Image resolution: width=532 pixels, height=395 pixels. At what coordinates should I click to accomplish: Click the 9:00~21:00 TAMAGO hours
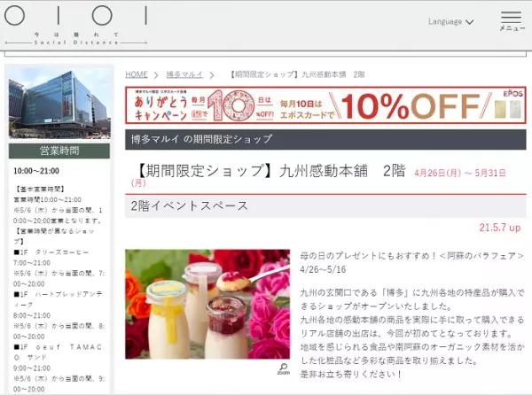pos(32,368)
